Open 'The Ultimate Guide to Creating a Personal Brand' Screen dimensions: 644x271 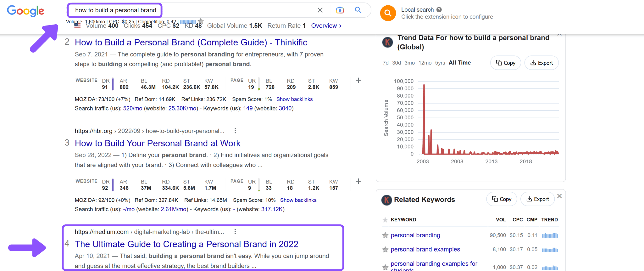coord(186,244)
